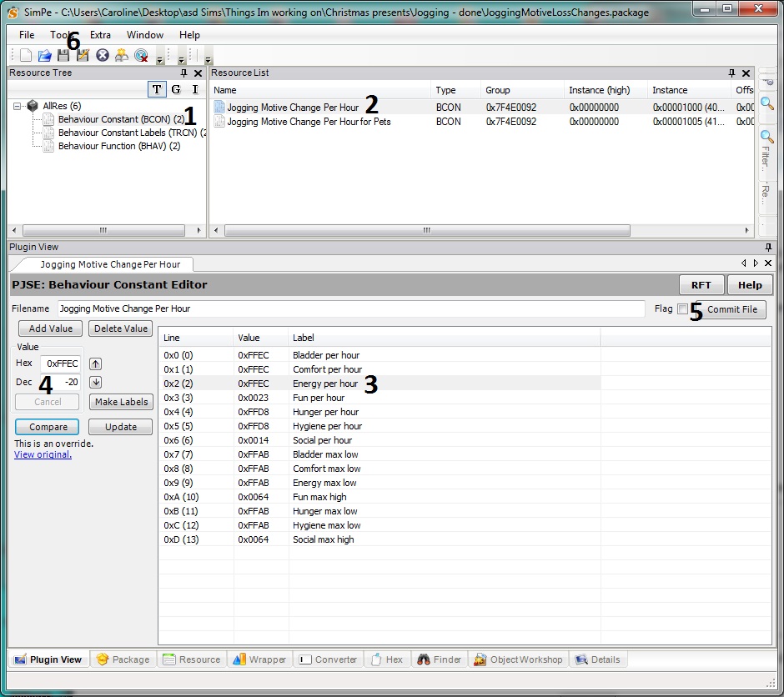Open the first toolbar overflow dropdown arrow

point(160,60)
